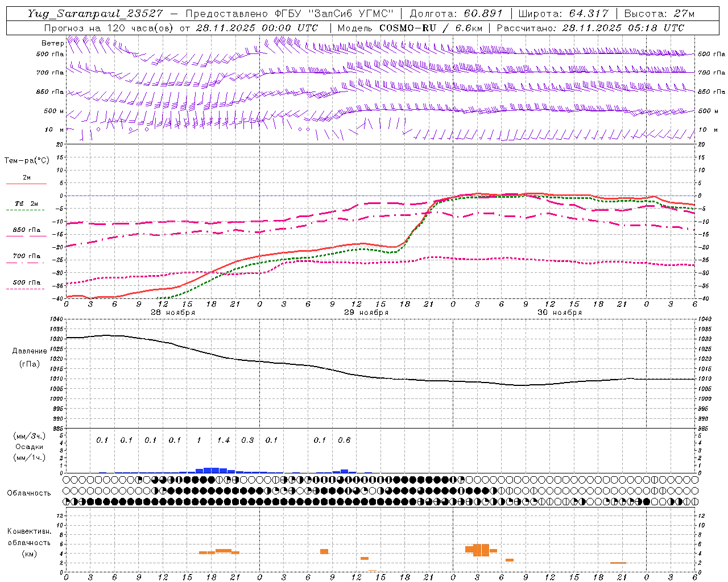
Task: Click the Td 2м dew point legend entry
Action: coord(26,203)
